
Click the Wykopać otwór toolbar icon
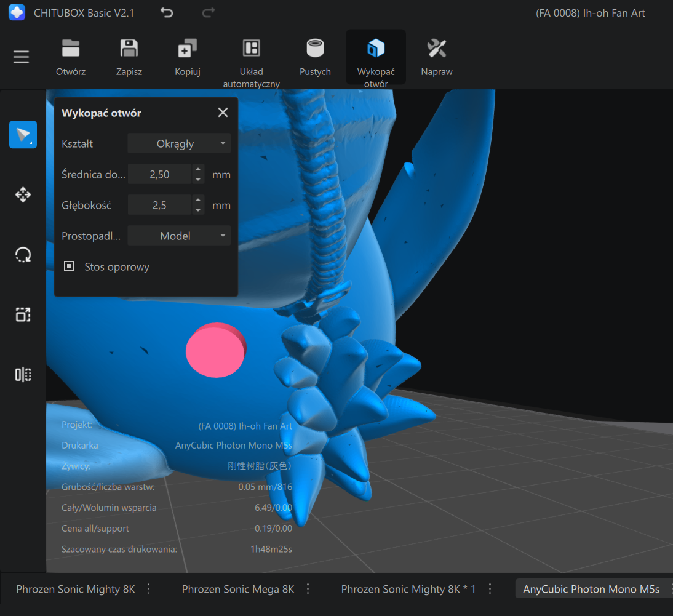tap(376, 48)
